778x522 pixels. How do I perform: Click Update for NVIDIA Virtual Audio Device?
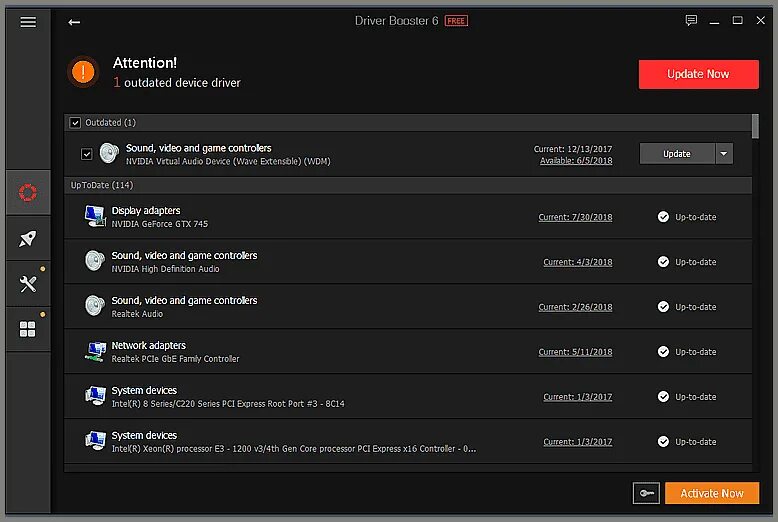coord(677,153)
